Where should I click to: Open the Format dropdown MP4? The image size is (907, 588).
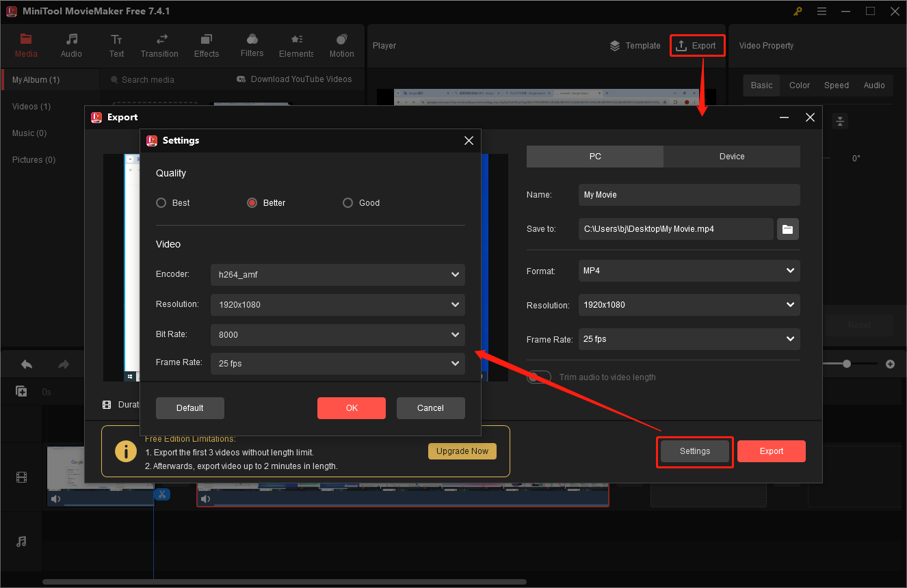pos(689,271)
